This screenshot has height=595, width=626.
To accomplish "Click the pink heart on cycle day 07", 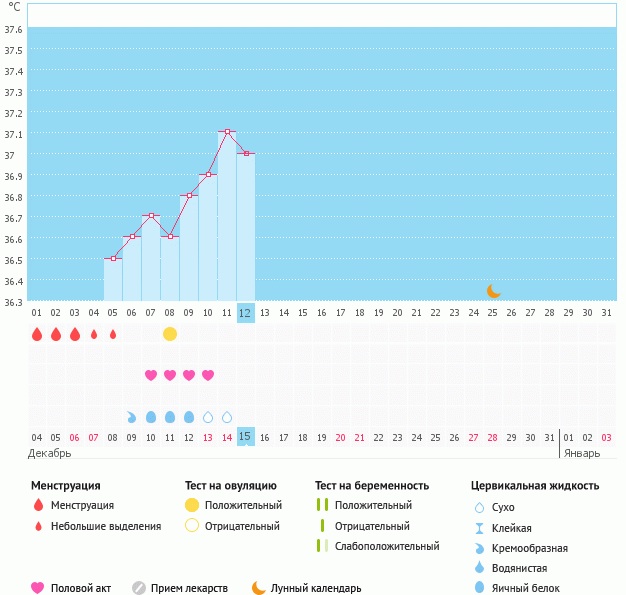I will click(151, 375).
